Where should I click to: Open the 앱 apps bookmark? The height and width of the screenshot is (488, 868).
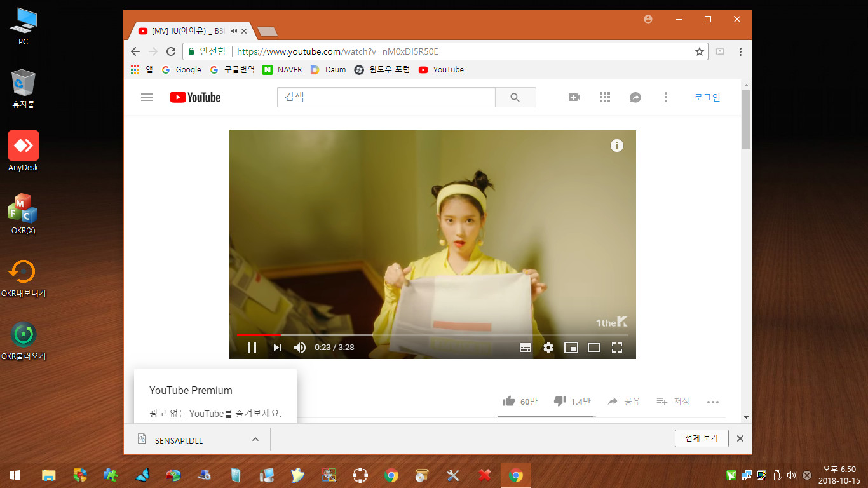pyautogui.click(x=142, y=70)
